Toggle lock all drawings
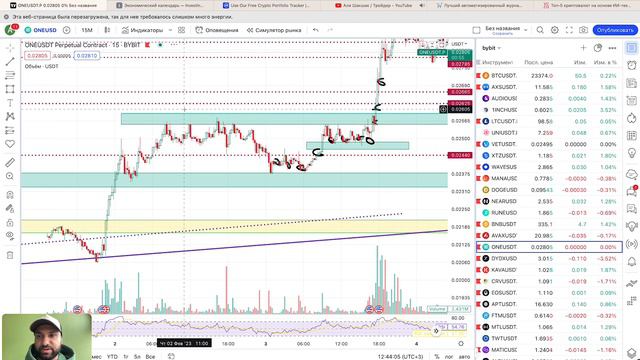The height and width of the screenshot is (360, 640). pos(10,222)
